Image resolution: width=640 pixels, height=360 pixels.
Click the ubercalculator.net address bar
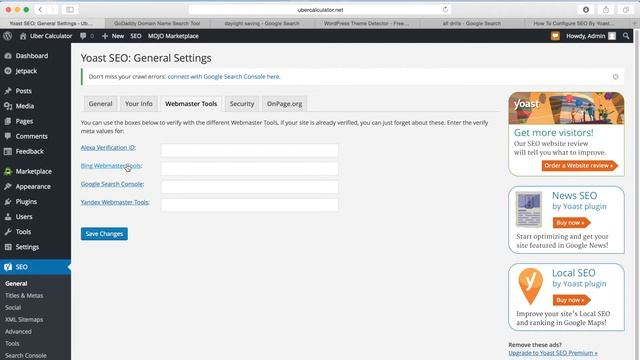(x=320, y=9)
